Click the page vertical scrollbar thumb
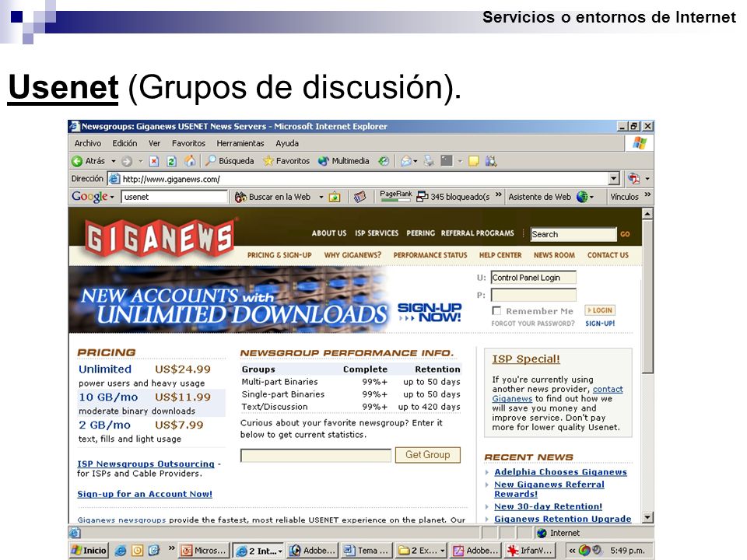The image size is (747, 560). 647,296
